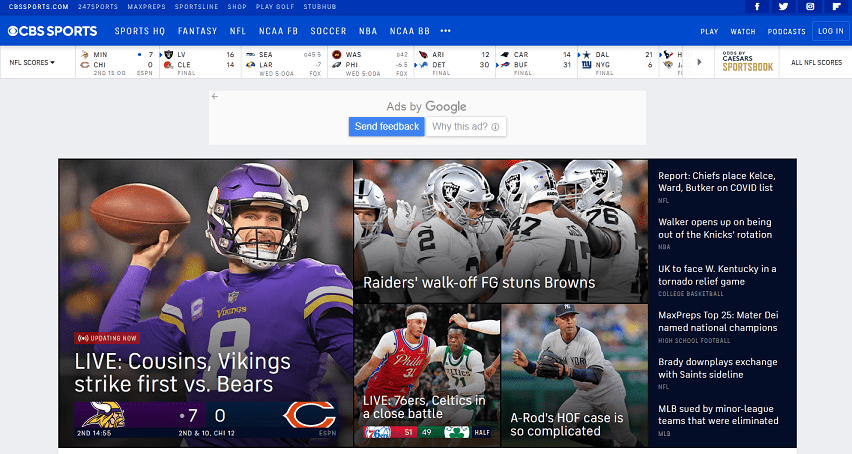Open the Soccer menu item
The height and width of the screenshot is (454, 852).
328,31
